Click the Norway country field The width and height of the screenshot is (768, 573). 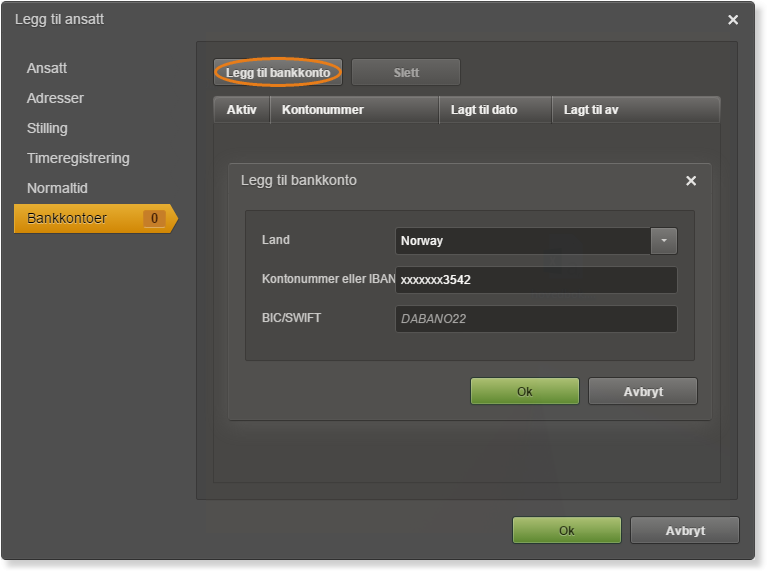tap(523, 241)
